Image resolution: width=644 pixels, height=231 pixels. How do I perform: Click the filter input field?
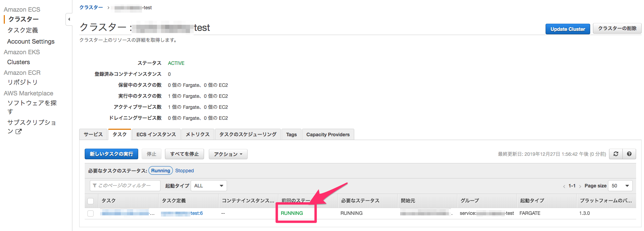[125, 186]
